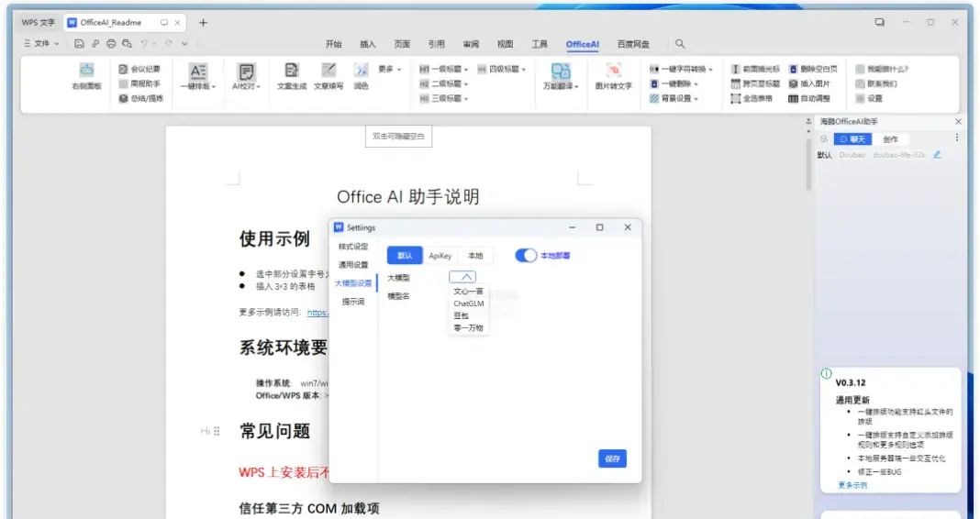
Task: Switch to the 开始 ribbon tab
Action: coord(334,44)
